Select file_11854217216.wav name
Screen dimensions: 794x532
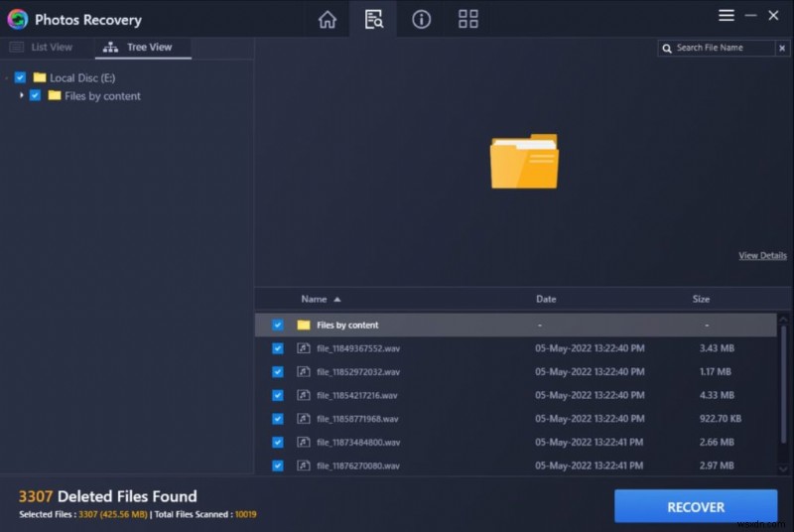coord(357,395)
